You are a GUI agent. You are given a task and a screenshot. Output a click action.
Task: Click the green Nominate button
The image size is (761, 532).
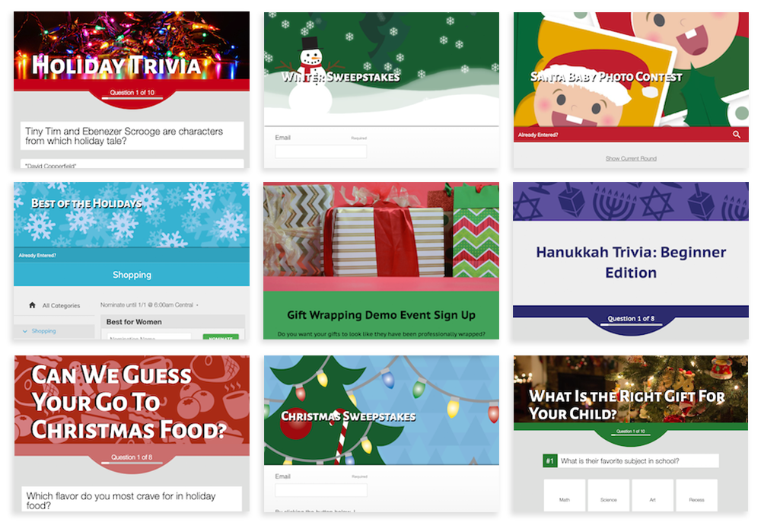pyautogui.click(x=221, y=337)
